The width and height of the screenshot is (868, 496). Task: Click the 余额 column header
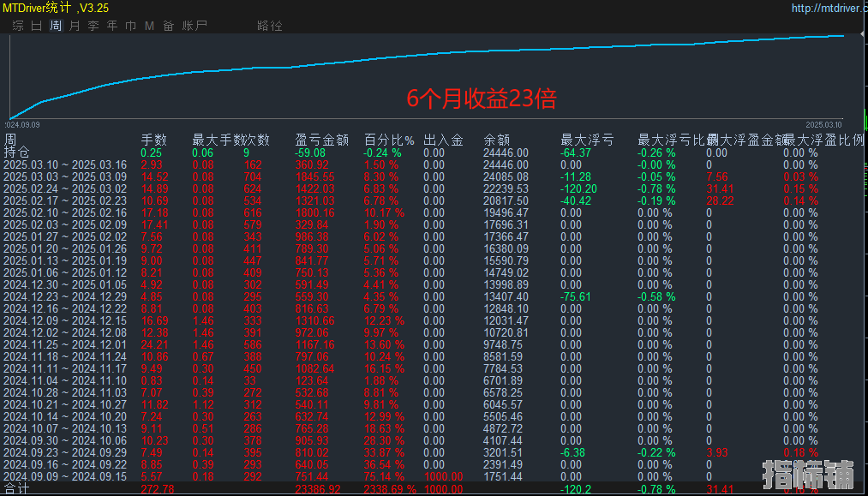497,140
